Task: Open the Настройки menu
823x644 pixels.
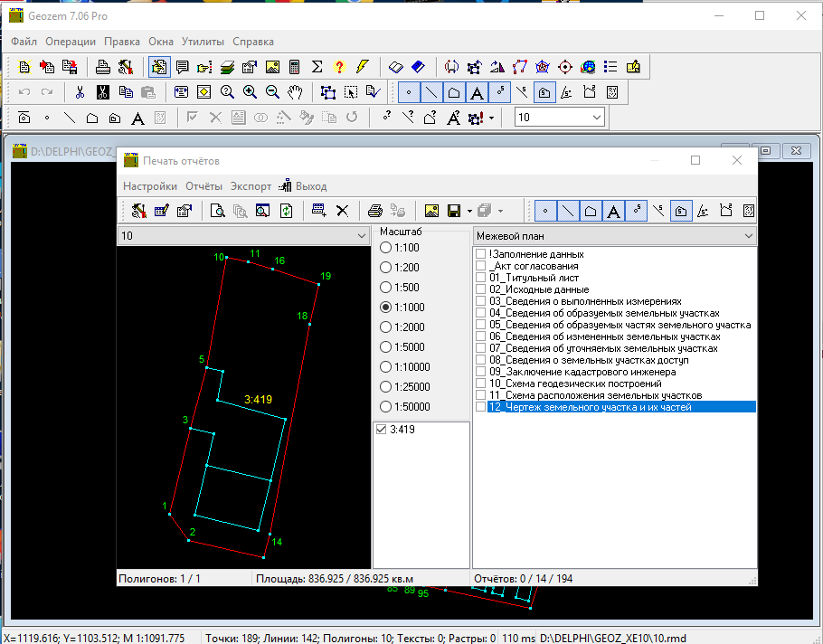Action: (x=150, y=186)
